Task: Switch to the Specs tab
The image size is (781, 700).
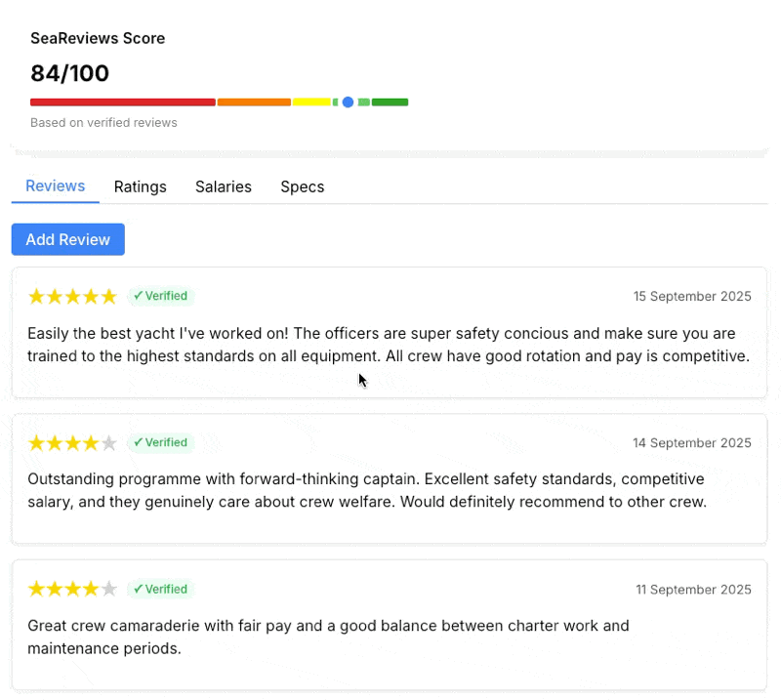Action: click(x=303, y=186)
